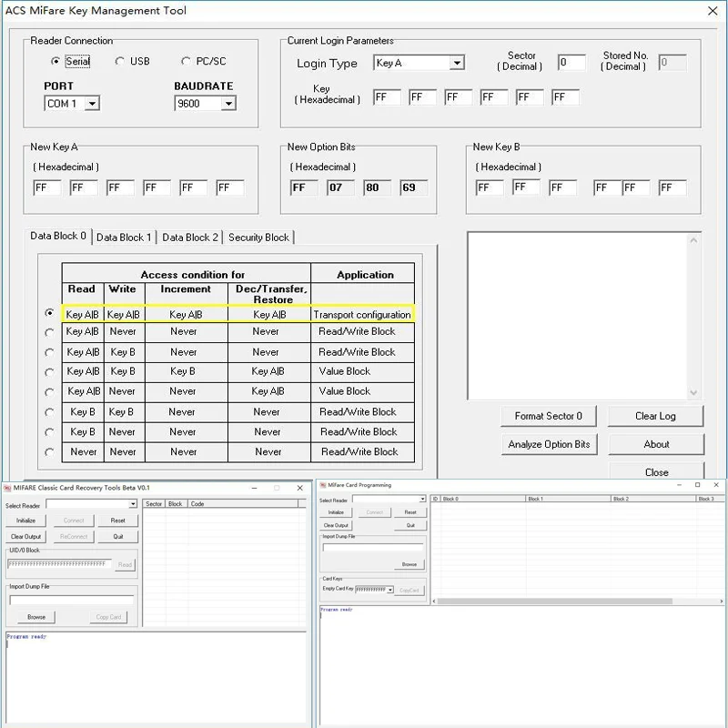Click Import Dump File field in Card Recovery Tools
This screenshot has height=728, width=728.
72,601
